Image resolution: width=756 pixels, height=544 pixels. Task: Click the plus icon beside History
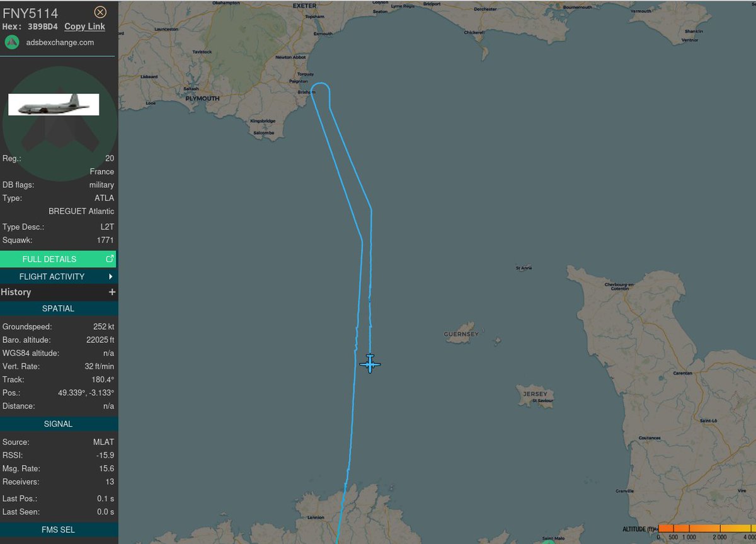tap(112, 292)
